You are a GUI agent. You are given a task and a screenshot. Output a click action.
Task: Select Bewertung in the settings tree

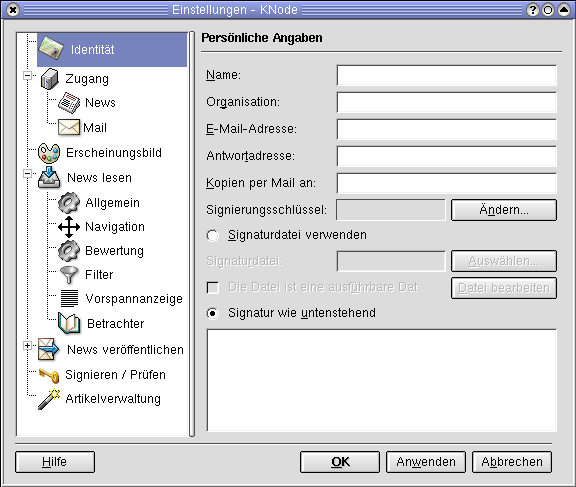pos(114,251)
